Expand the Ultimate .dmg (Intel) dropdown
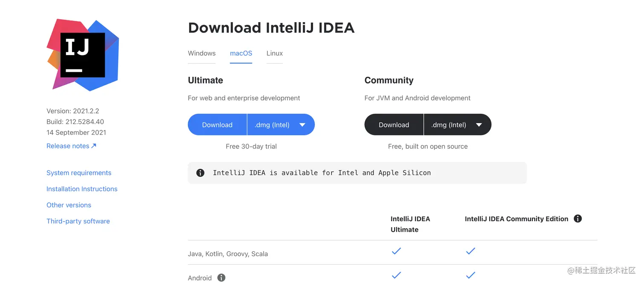Image resolution: width=644 pixels, height=283 pixels. [x=281, y=125]
